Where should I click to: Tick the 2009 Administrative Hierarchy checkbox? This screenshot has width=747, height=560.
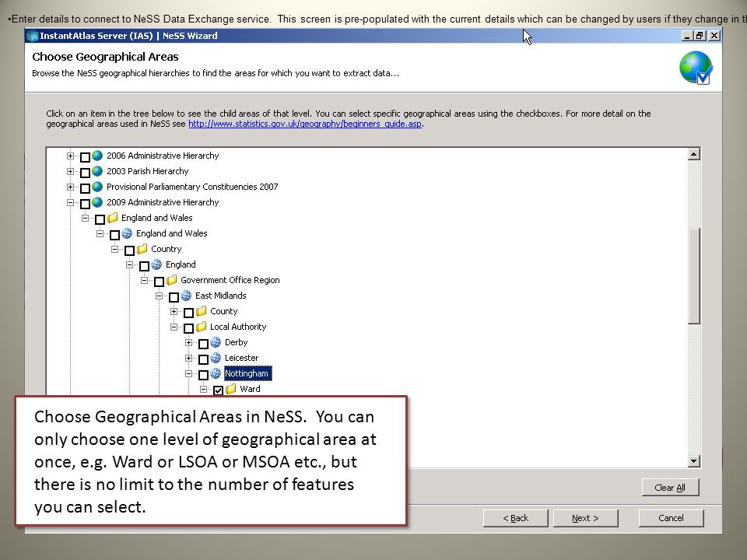click(x=86, y=204)
